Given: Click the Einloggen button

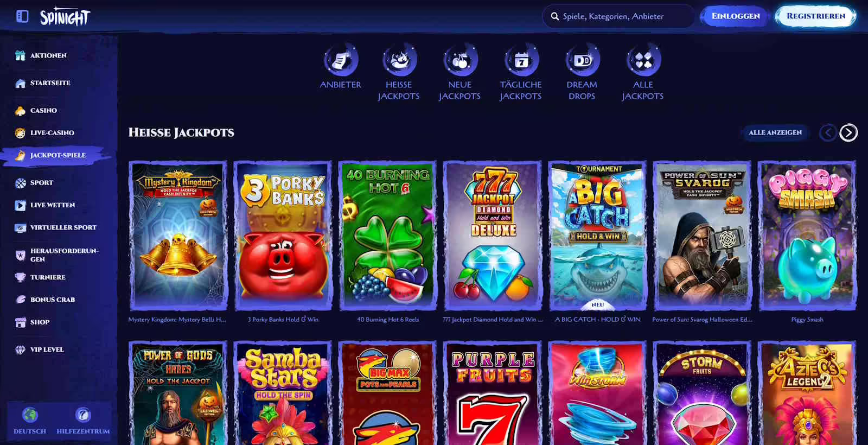Looking at the screenshot, I should pos(736,16).
